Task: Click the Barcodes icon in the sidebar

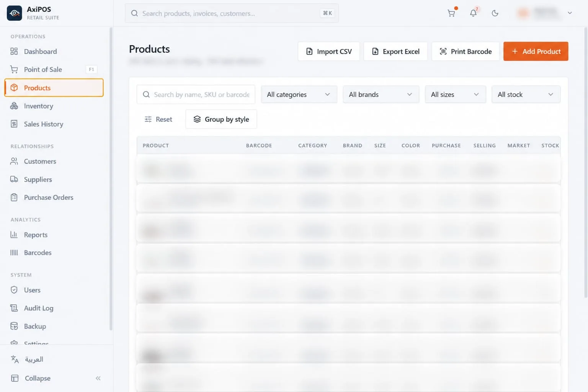Action: coord(14,253)
